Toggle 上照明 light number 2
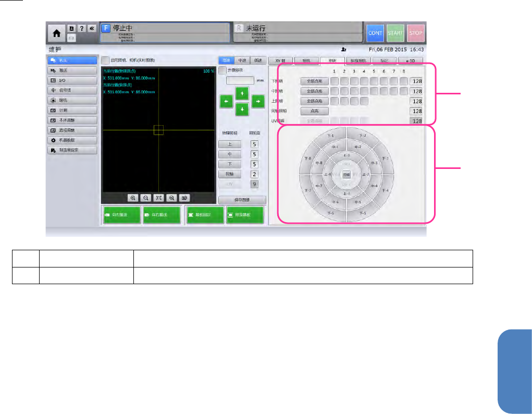532x414 pixels. pyautogui.click(x=344, y=101)
